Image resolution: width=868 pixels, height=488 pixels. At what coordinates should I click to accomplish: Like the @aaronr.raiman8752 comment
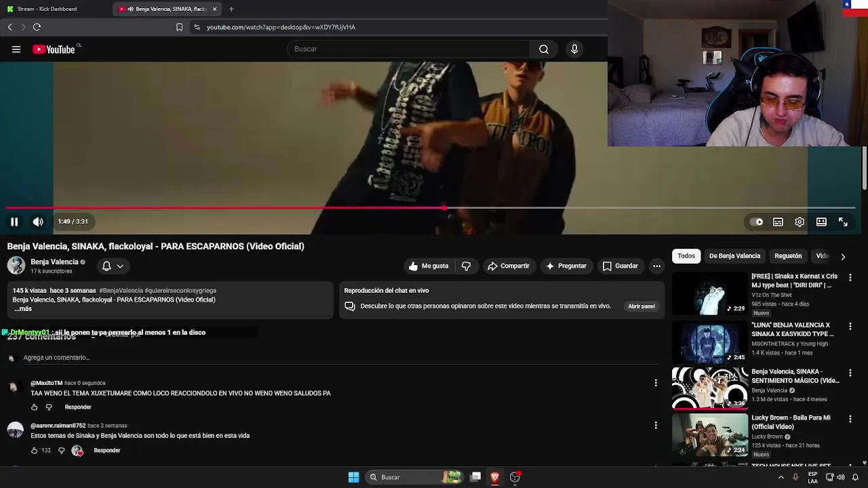[x=34, y=451]
